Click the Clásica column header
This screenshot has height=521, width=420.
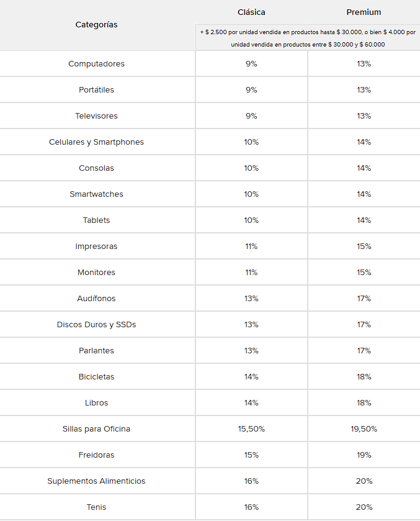(251, 12)
